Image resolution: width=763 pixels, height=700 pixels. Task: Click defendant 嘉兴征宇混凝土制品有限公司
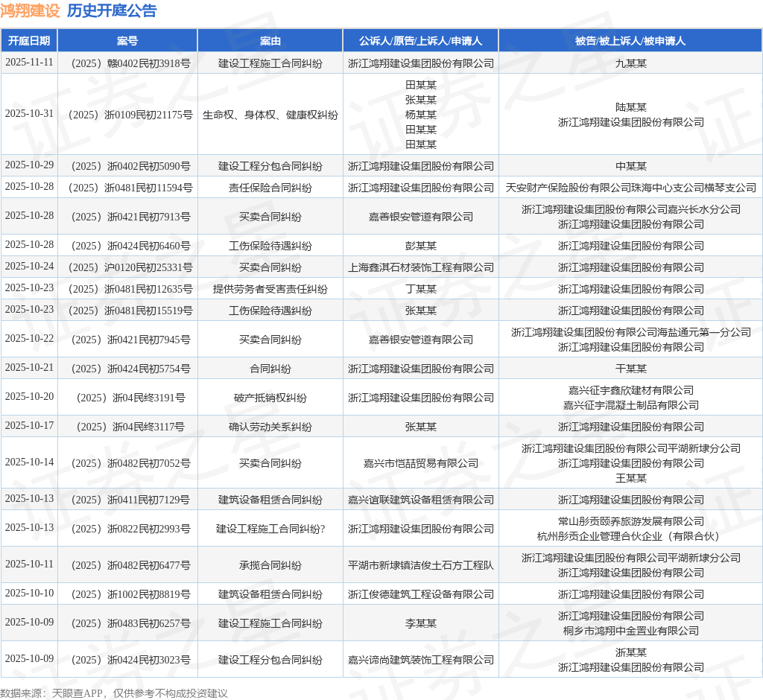630,405
